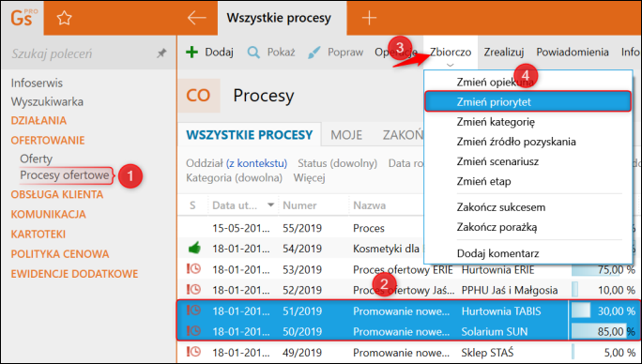Click overdue status icon of process 51/2019
This screenshot has width=642, height=364.
[x=193, y=311]
